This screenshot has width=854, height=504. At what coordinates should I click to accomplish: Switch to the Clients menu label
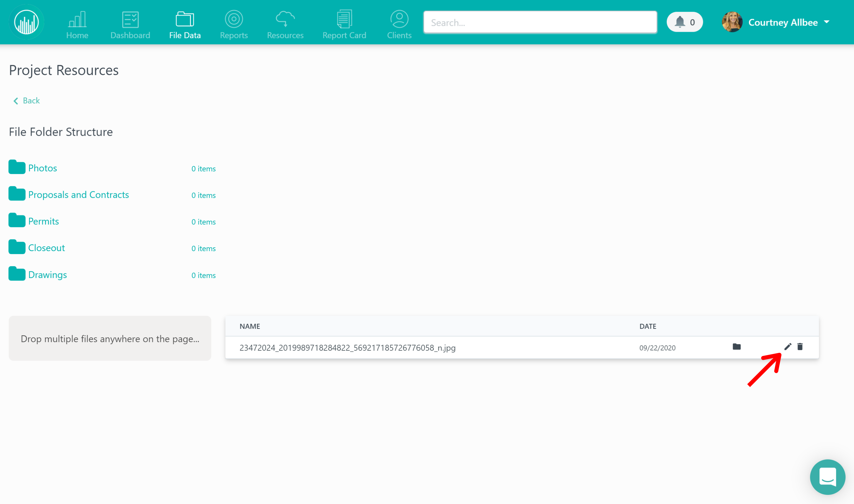399,35
